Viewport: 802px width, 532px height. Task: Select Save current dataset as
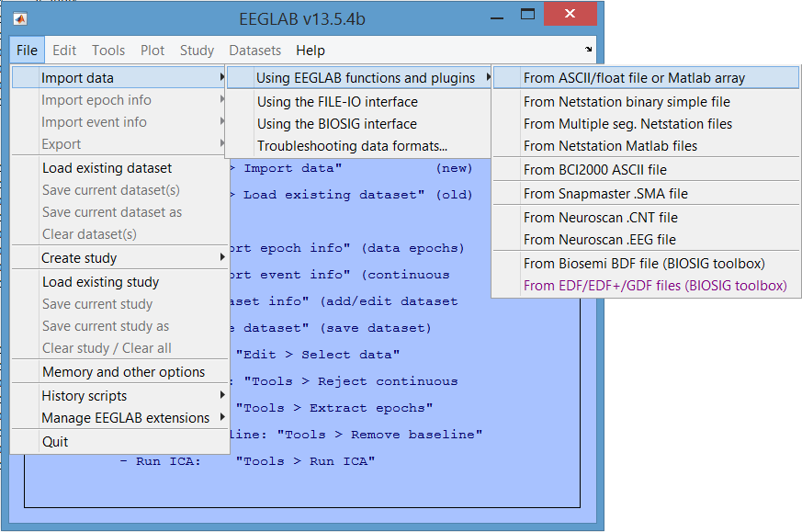pos(119,211)
